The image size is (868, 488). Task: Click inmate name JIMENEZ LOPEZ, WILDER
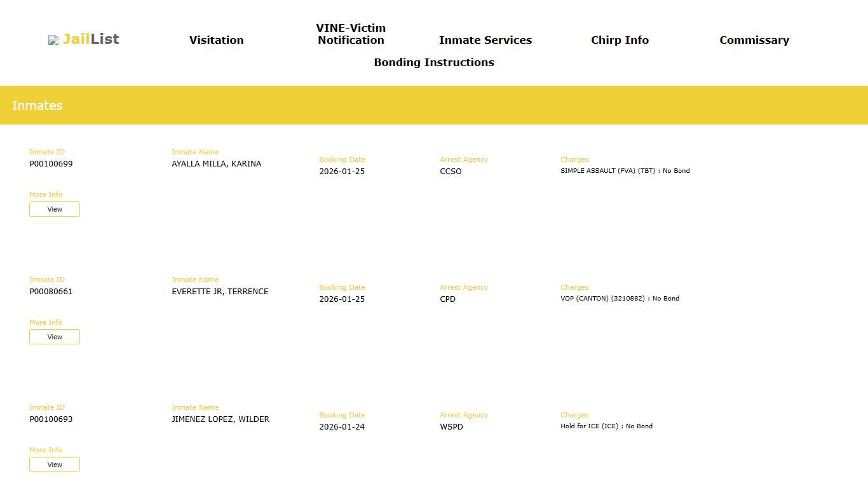coord(220,419)
